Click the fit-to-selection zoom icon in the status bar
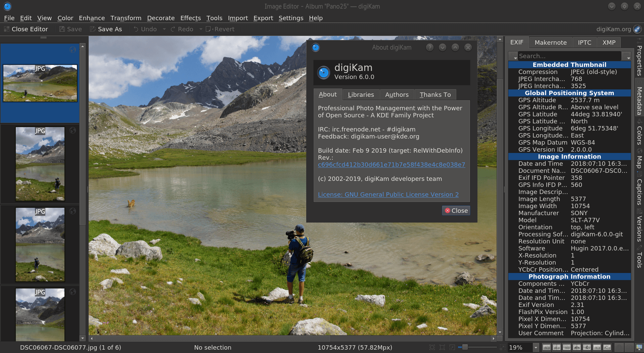 coord(442,347)
